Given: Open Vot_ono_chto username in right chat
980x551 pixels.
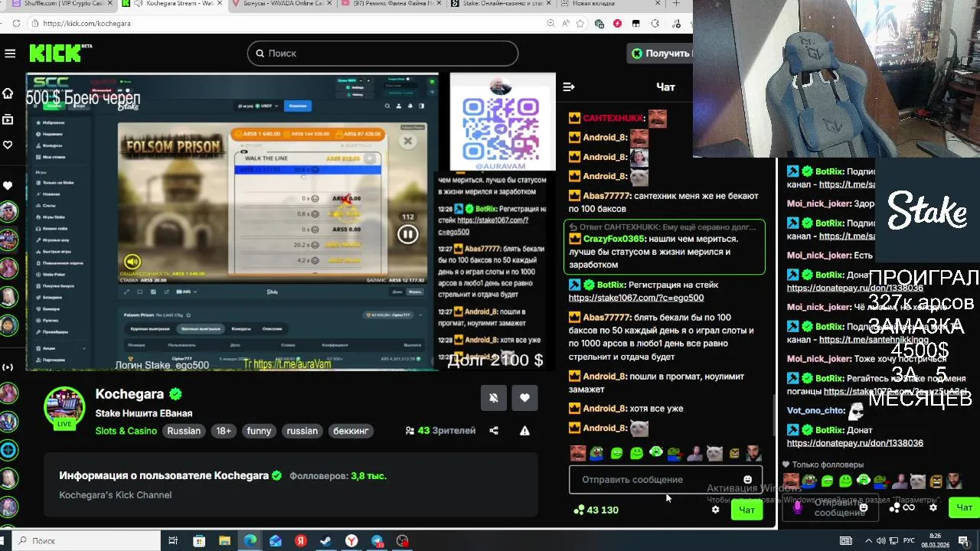Looking at the screenshot, I should 815,410.
